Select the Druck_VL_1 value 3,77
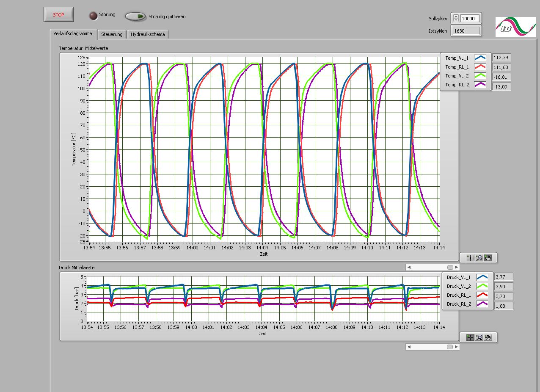 [x=504, y=277]
